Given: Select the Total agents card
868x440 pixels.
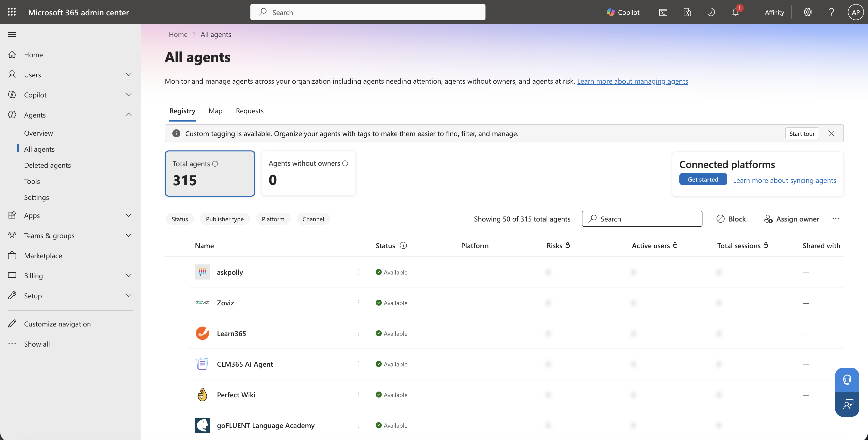Looking at the screenshot, I should pos(209,173).
